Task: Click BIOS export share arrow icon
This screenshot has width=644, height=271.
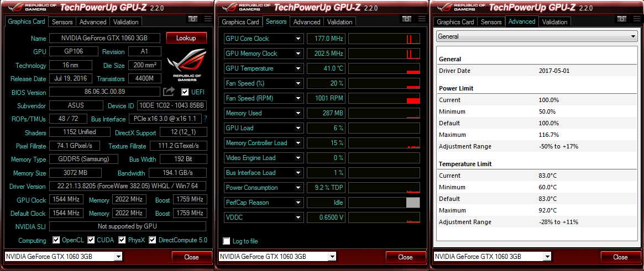Action: tap(169, 92)
